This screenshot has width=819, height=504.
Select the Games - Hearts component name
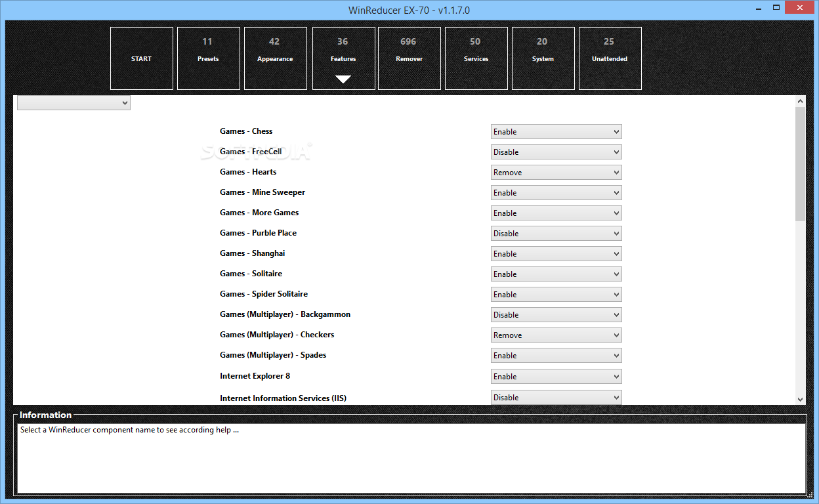coord(248,172)
